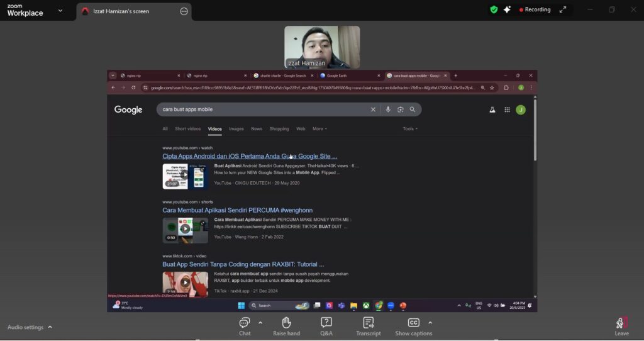Viewport: 644px width, 341px height.
Task: Select the Shopping results tab
Action: (279, 128)
